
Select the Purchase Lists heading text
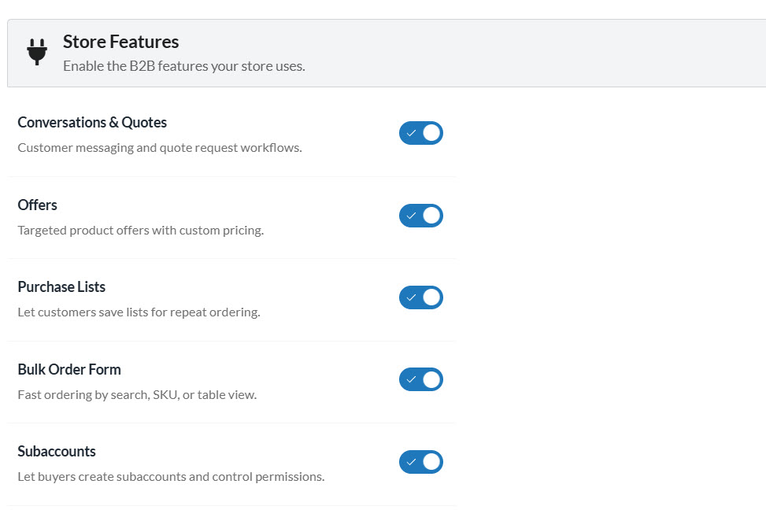(x=61, y=287)
